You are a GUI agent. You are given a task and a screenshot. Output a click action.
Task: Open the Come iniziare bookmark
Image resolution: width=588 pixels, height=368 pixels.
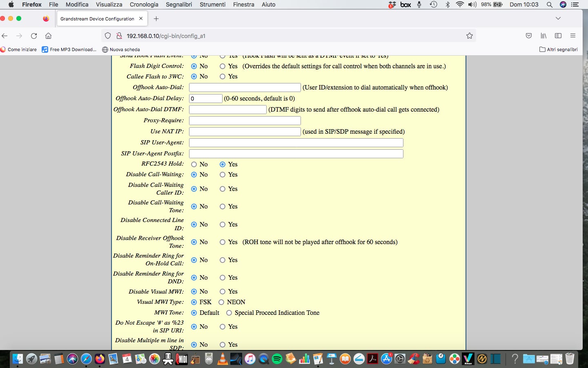click(19, 49)
